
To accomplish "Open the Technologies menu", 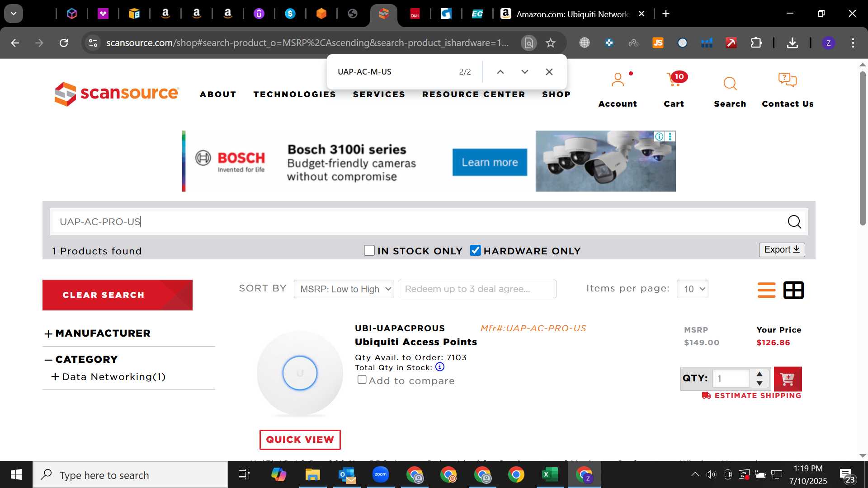I will [x=294, y=94].
